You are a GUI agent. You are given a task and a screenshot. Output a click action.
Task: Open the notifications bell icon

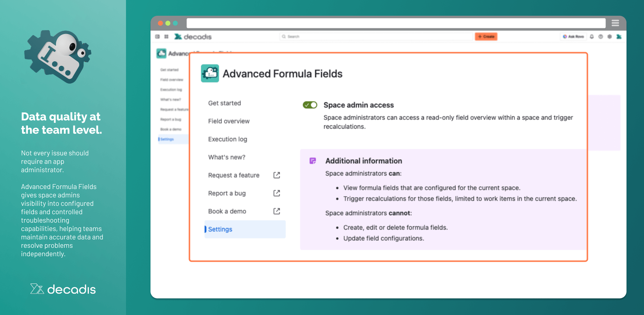[x=592, y=36]
